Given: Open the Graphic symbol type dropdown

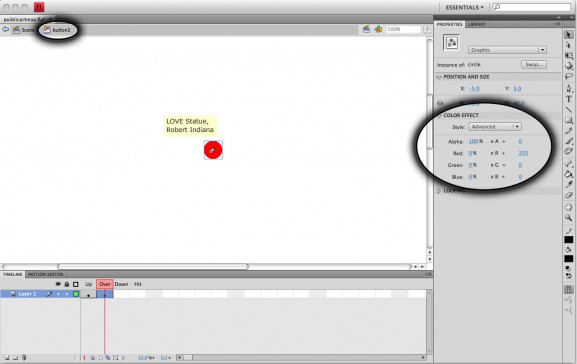Looking at the screenshot, I should pyautogui.click(x=507, y=50).
